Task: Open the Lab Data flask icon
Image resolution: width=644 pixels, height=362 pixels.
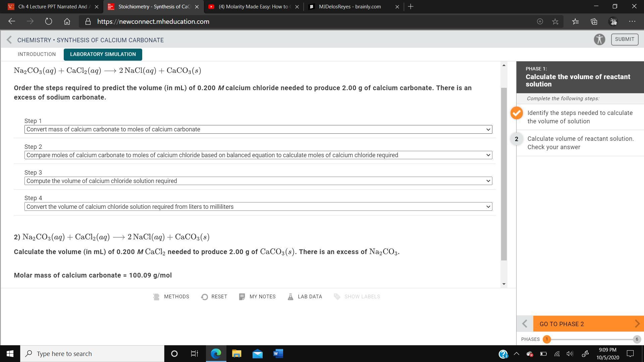Action: tap(290, 297)
